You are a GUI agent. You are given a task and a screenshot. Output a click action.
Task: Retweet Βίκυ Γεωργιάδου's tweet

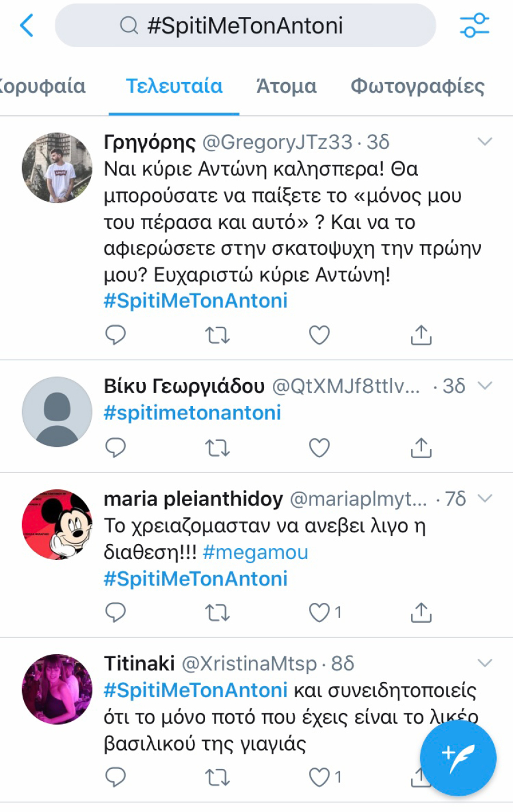217,447
